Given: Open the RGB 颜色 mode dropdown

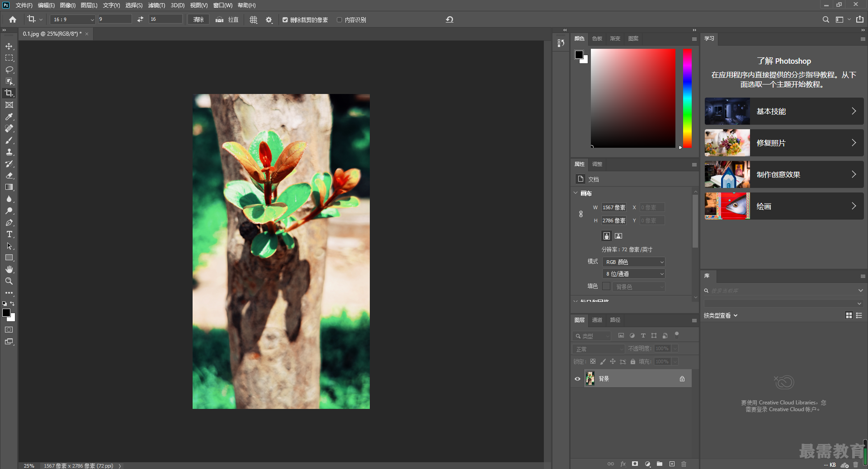Looking at the screenshot, I should tap(633, 262).
